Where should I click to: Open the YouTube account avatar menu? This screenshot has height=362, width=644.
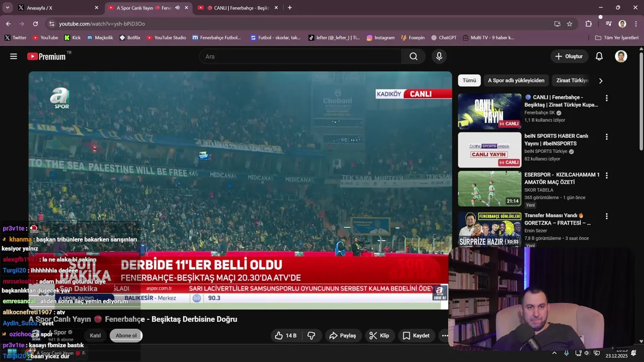click(621, 56)
